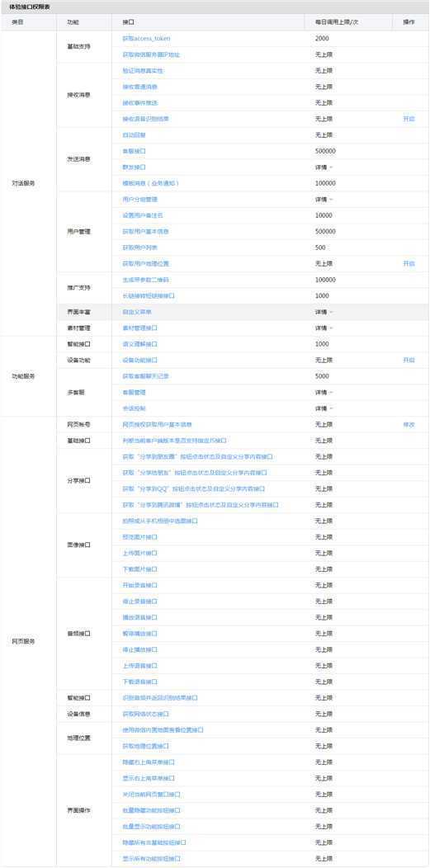
Task: Open the 客服接口 link
Action: pos(134,151)
